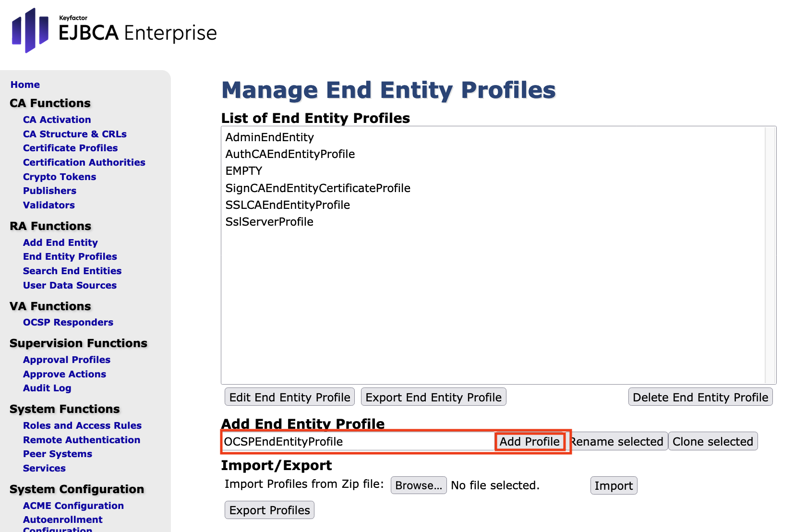Select the EMPTY profile entry
This screenshot has height=532, width=794.
click(x=244, y=171)
